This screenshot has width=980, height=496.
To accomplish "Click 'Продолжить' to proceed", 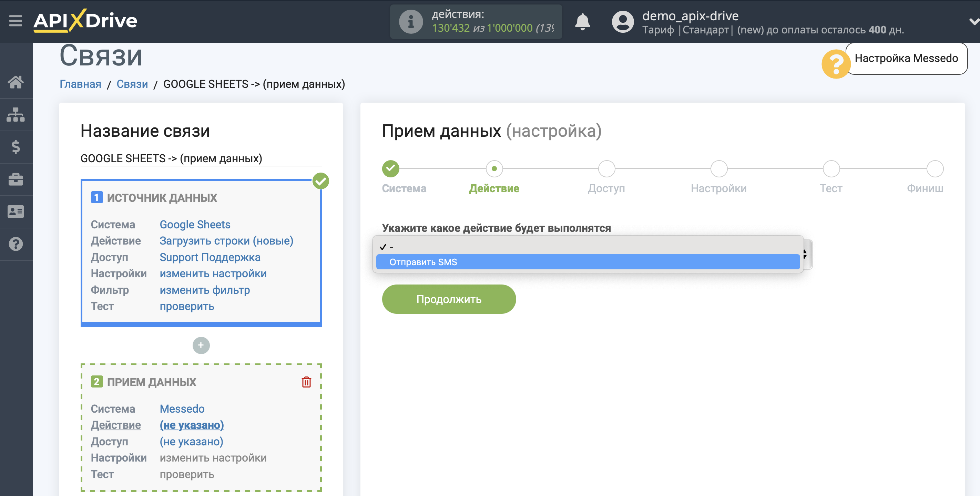I will pyautogui.click(x=449, y=298).
